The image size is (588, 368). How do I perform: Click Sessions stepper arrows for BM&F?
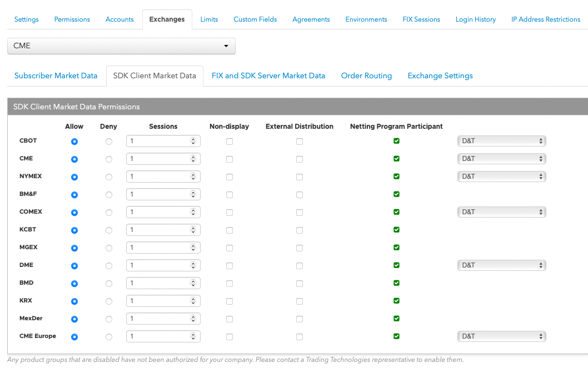[x=193, y=194]
